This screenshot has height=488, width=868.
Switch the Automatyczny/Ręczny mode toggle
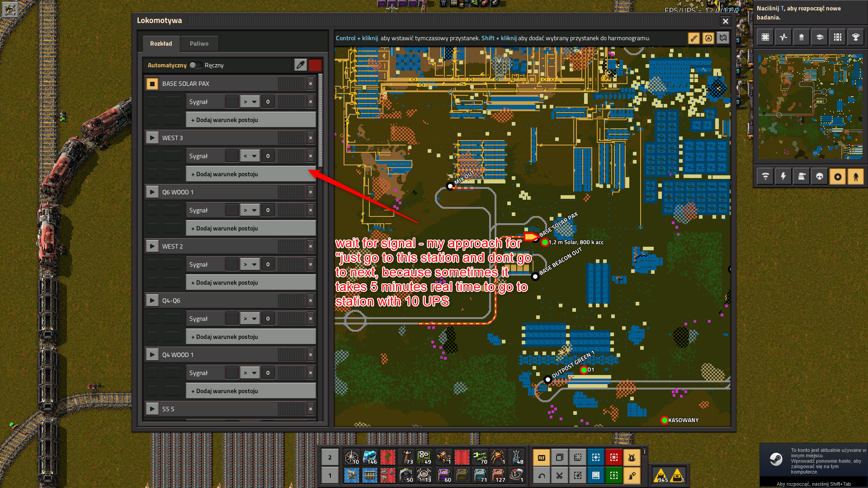coord(195,65)
